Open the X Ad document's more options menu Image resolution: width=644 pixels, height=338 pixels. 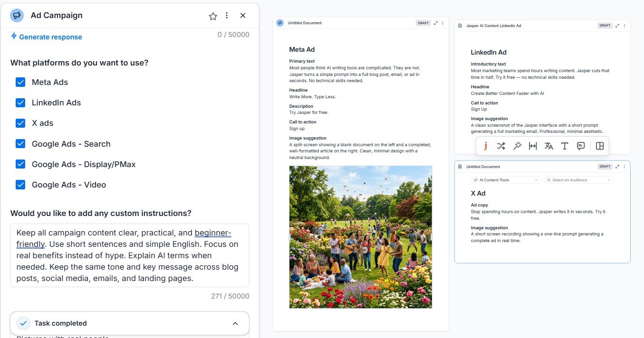(624, 167)
